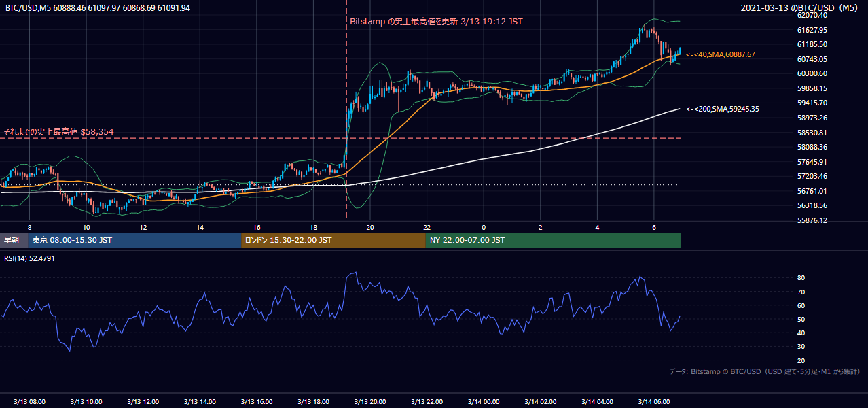Click hour tick '0' under the price chart
The image size is (868, 408).
[x=484, y=227]
